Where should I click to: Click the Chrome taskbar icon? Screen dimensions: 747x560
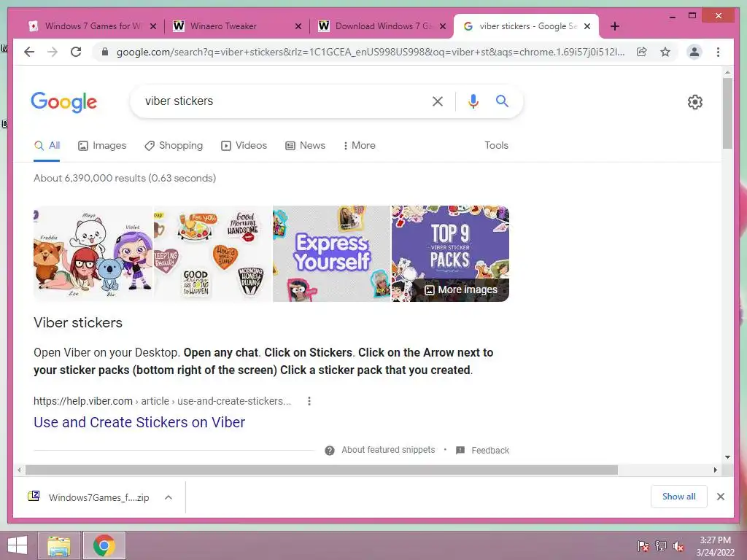click(x=104, y=545)
